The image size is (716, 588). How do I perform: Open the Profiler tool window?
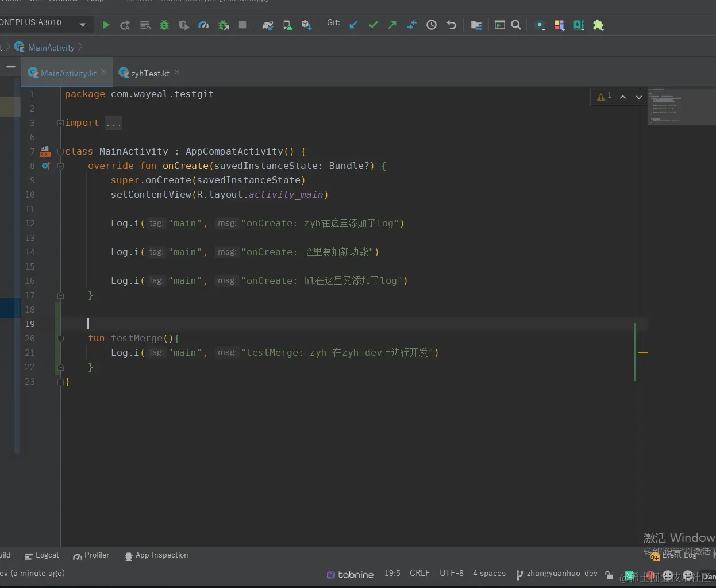[x=91, y=555]
